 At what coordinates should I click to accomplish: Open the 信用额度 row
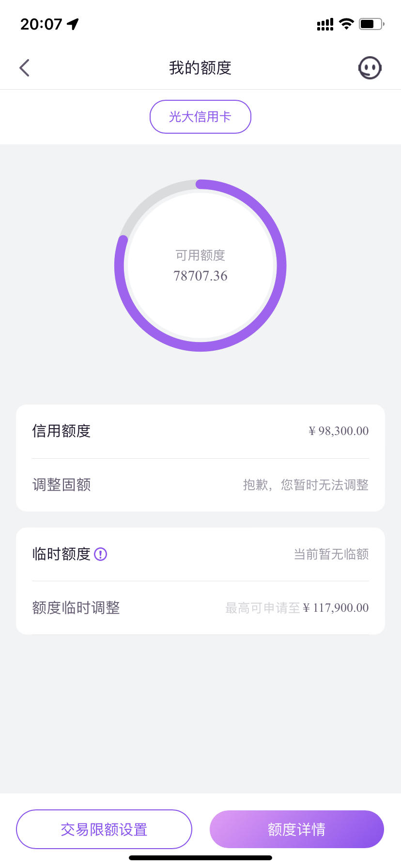(x=200, y=431)
